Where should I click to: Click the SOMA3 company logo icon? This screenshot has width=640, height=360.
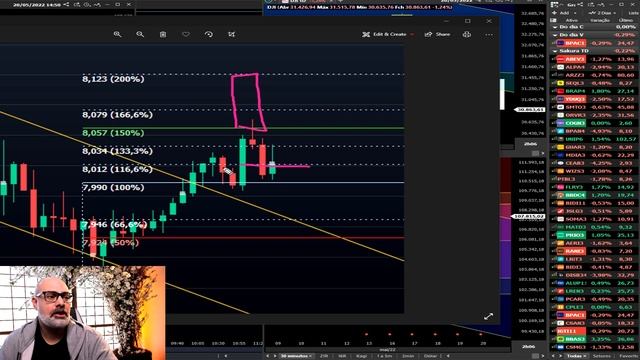pyautogui.click(x=560, y=219)
